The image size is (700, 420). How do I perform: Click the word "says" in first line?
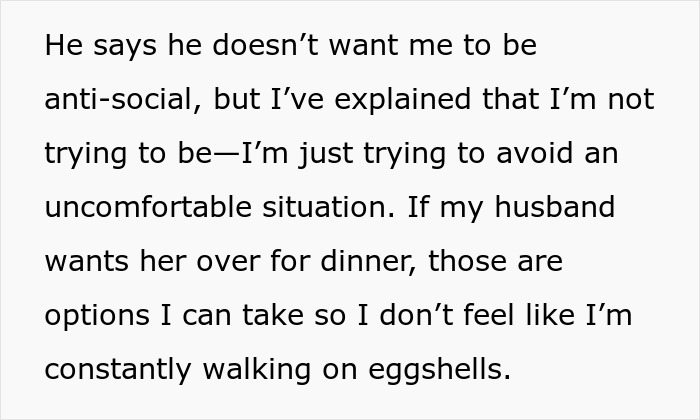click(125, 48)
